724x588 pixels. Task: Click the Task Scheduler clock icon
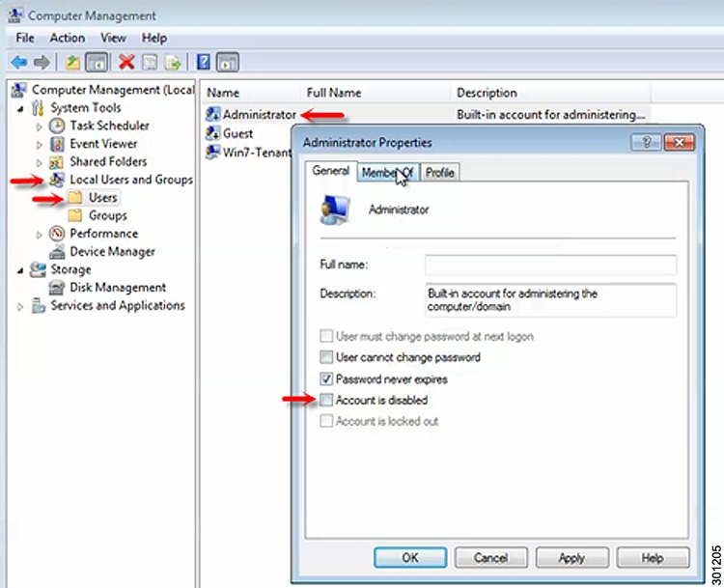pos(57,126)
